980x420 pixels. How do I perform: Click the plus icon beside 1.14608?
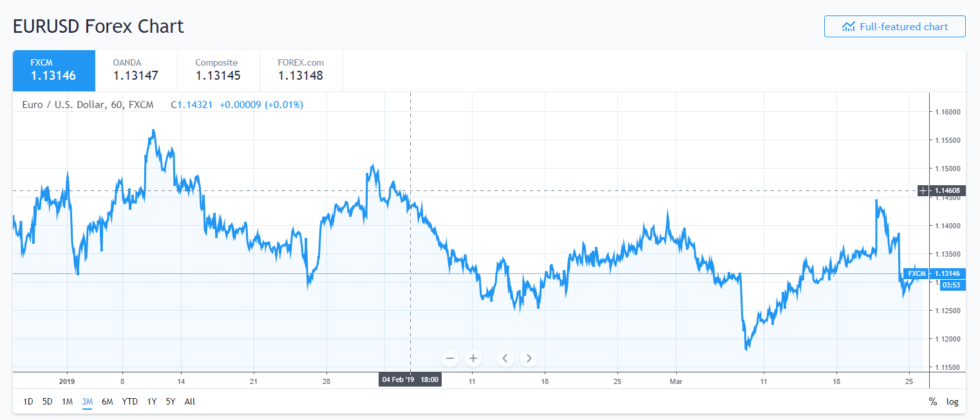coord(923,190)
